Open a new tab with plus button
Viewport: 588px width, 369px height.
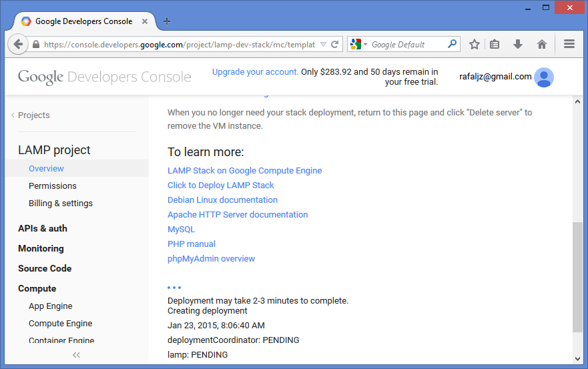point(167,21)
